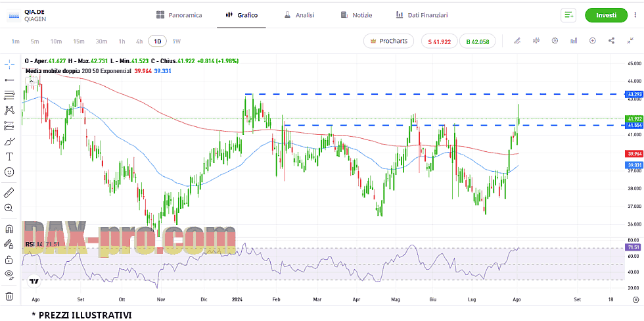Open the three-dot more options menu
The width and height of the screenshot is (644, 321).
click(x=635, y=15)
